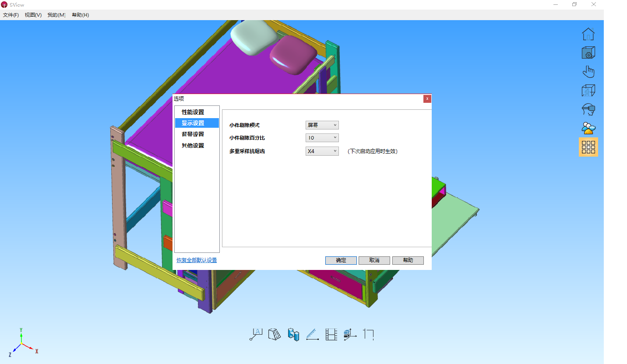Viewport: 627px width, 364px height.
Task: Open the assembly structure blocks icon
Action: [x=293, y=334]
